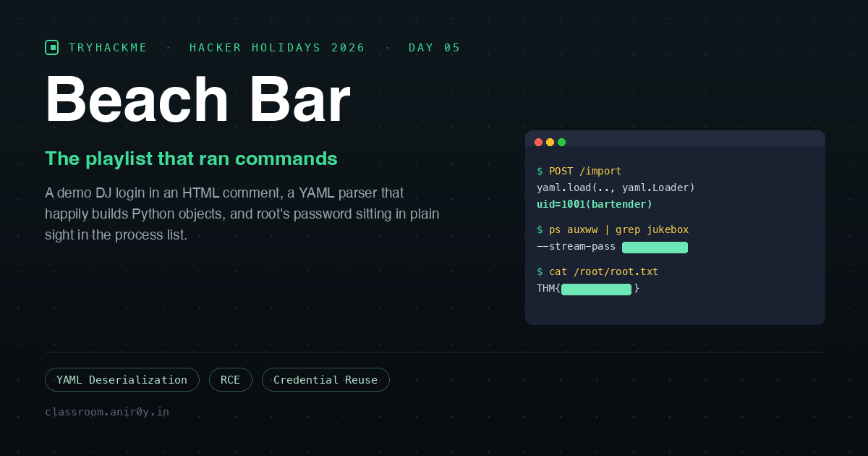Click the Beach Bar title
Image resolution: width=868 pixels, height=456 pixels.
197,99
